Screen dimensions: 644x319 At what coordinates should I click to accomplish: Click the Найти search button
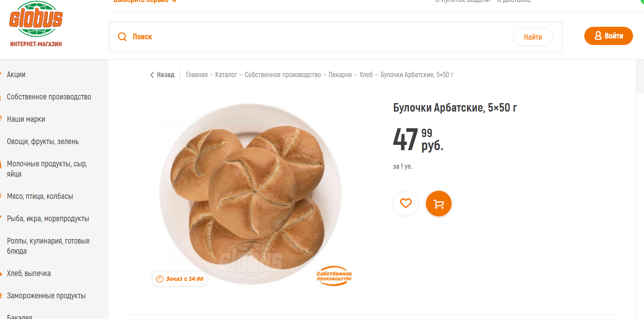pyautogui.click(x=533, y=37)
